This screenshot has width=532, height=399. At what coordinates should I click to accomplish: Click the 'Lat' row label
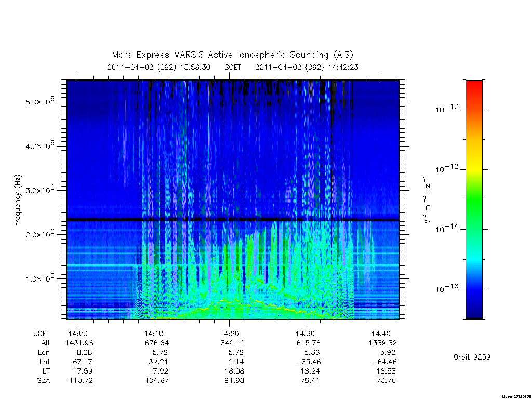coord(45,362)
